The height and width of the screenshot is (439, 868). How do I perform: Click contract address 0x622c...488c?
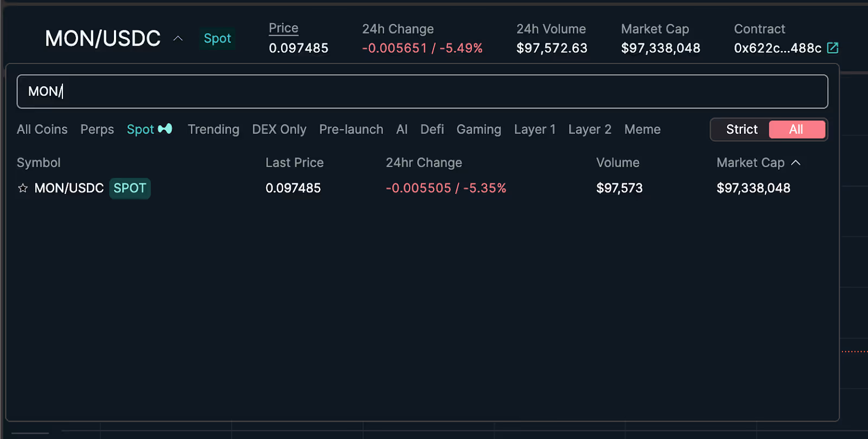point(778,48)
